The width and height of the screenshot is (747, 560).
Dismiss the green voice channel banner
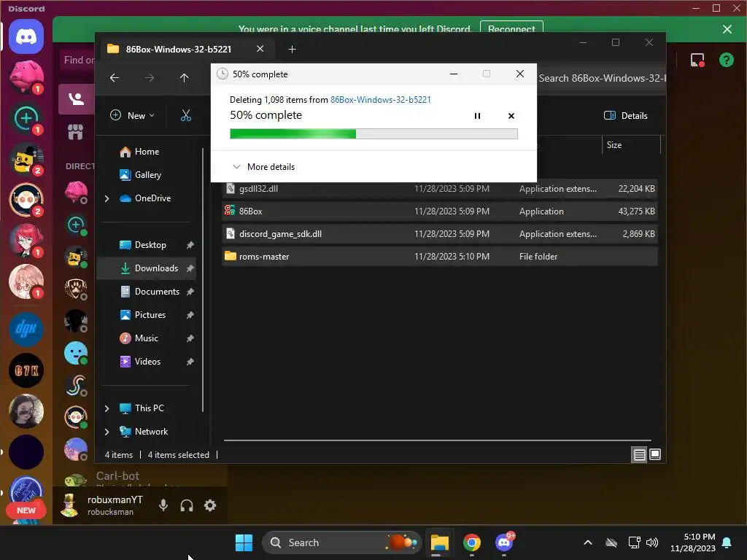click(x=727, y=29)
